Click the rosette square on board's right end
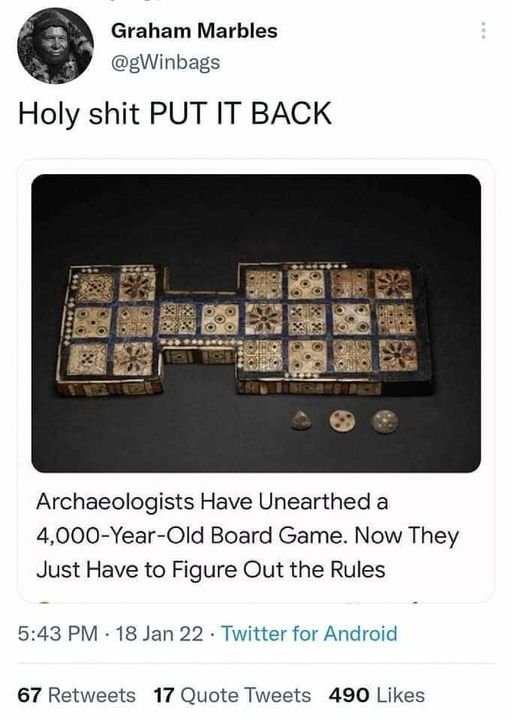The image size is (512, 720). tap(394, 283)
